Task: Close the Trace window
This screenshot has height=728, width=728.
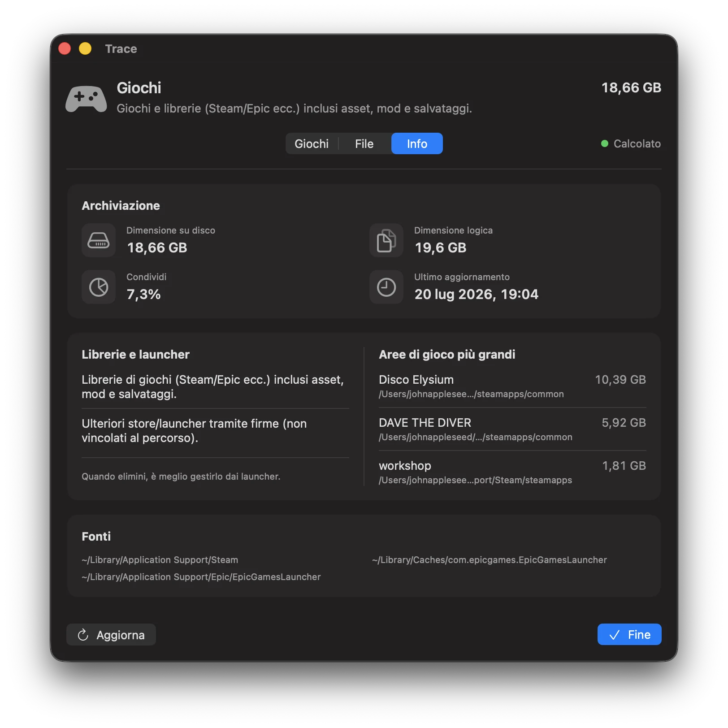Action: click(65, 48)
